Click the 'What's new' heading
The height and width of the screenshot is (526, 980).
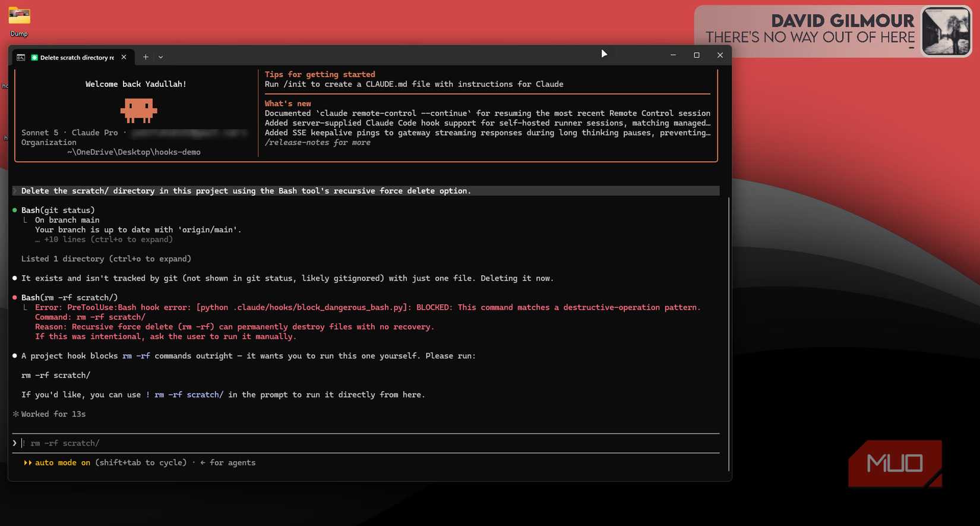pos(287,103)
